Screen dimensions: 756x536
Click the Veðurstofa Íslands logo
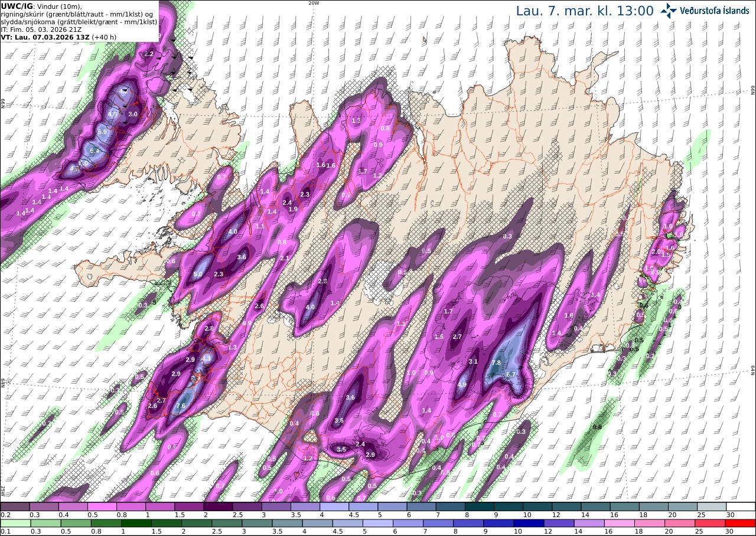tap(705, 11)
